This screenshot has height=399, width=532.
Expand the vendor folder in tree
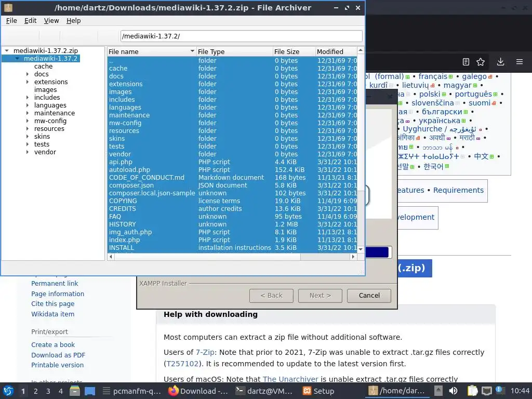[x=28, y=152]
